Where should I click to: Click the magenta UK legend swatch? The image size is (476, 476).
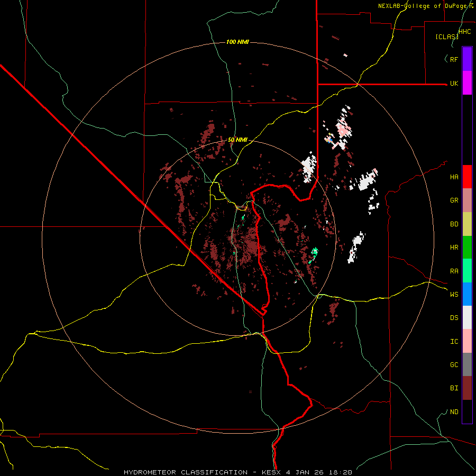[x=467, y=83]
